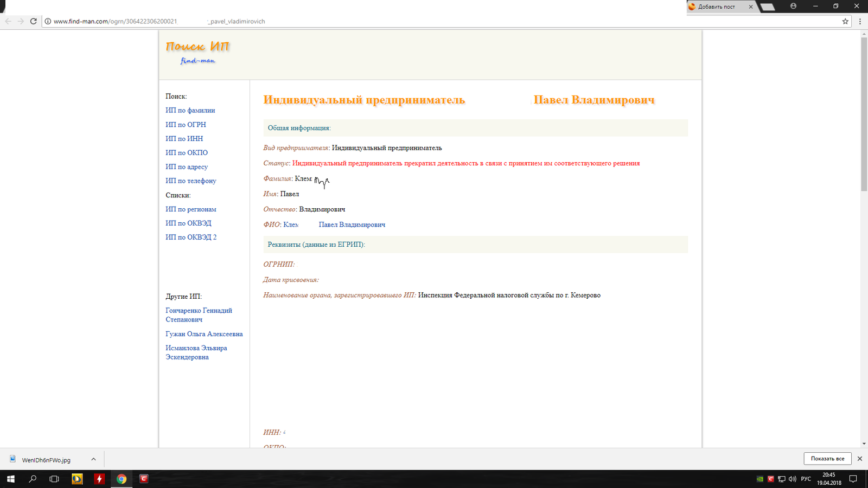Click the ФИО 'Павел Владимирович' link
Image resolution: width=868 pixels, height=488 pixels.
(352, 224)
